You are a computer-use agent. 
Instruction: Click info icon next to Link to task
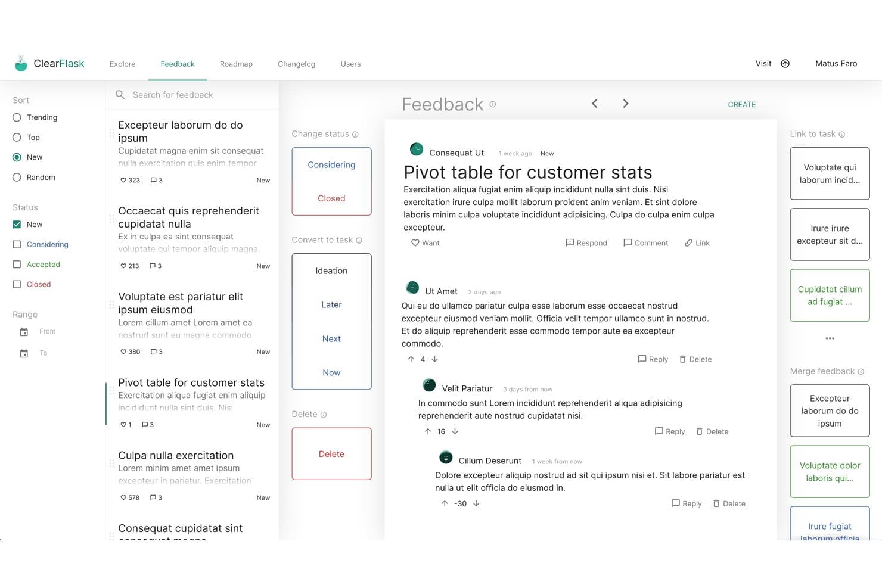[841, 135]
